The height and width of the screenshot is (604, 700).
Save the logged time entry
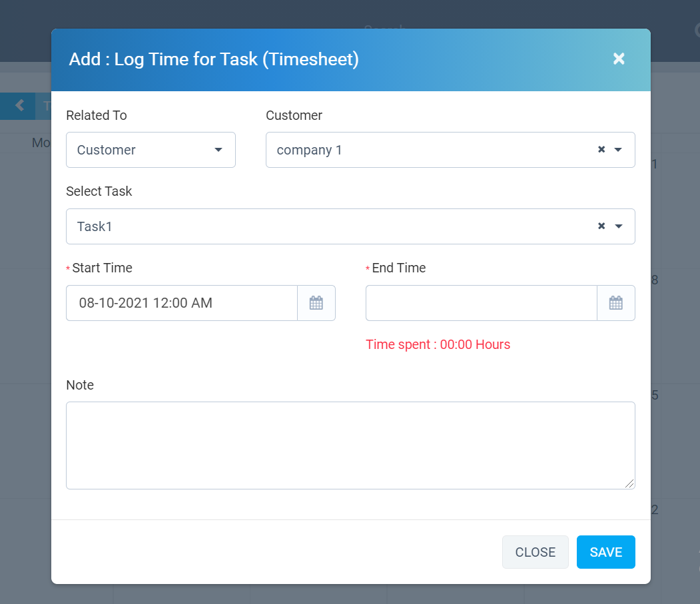click(x=605, y=551)
